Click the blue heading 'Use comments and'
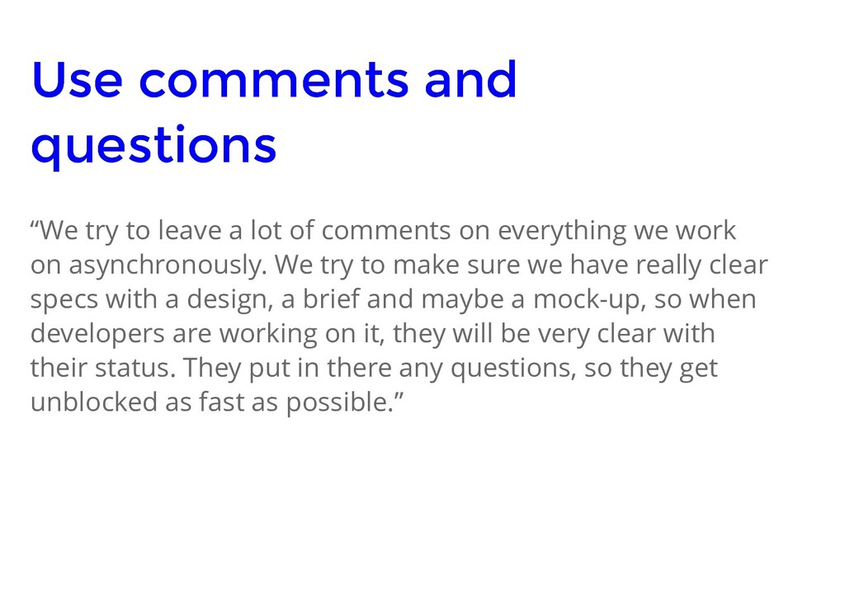845x616 pixels. tap(274, 80)
